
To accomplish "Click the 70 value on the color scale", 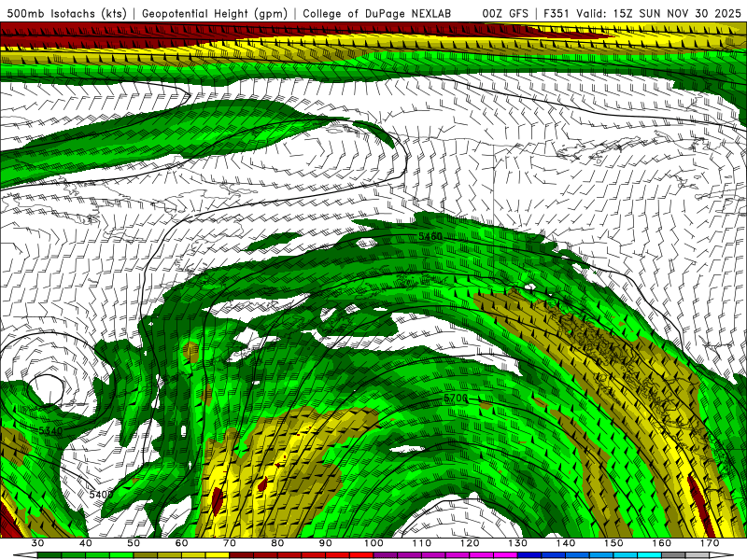I will pyautogui.click(x=230, y=543).
